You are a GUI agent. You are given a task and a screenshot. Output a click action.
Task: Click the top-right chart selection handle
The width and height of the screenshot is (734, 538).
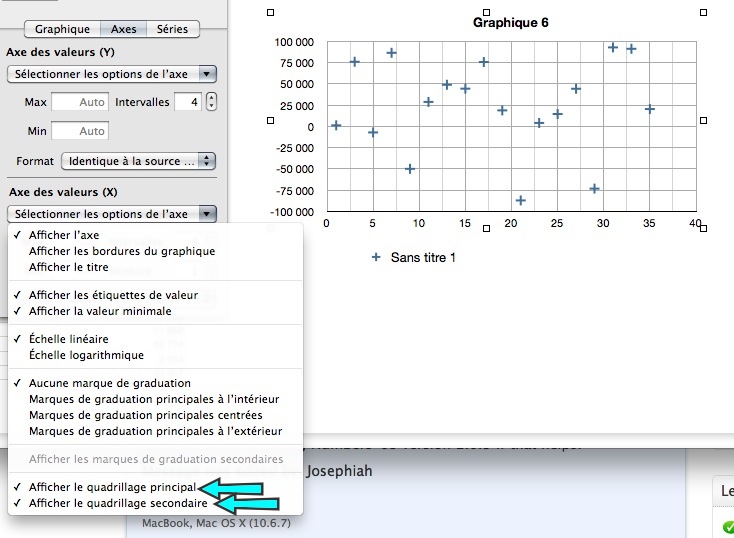click(703, 13)
